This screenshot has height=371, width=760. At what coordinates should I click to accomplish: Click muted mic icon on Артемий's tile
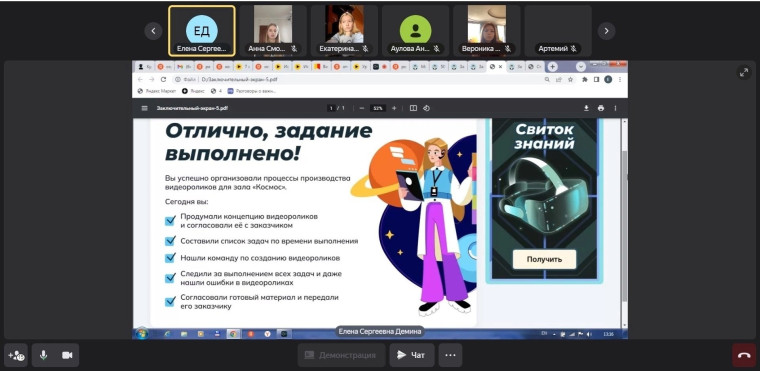[573, 48]
